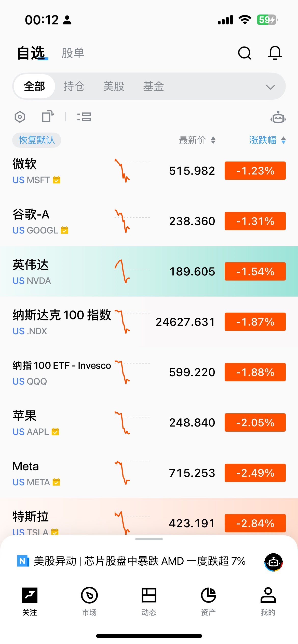298x644 pixels.
Task: Open the search magnifier icon
Action: pos(245,53)
